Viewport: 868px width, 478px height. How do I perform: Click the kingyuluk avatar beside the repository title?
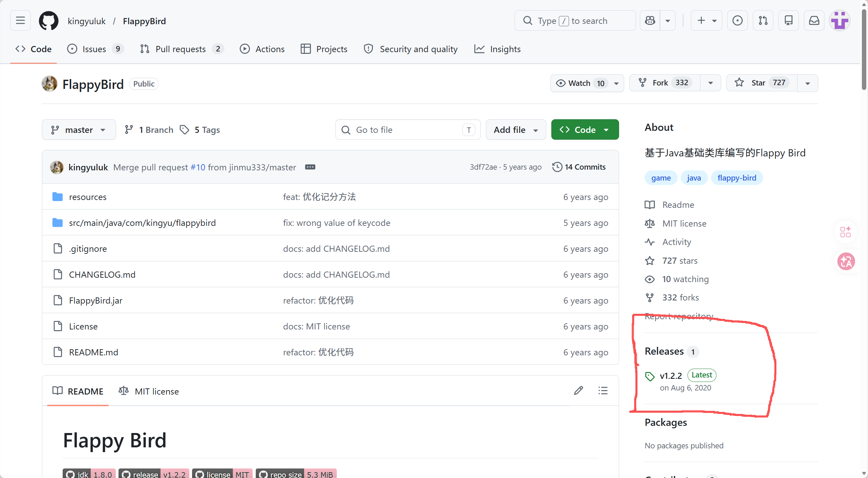click(x=49, y=84)
